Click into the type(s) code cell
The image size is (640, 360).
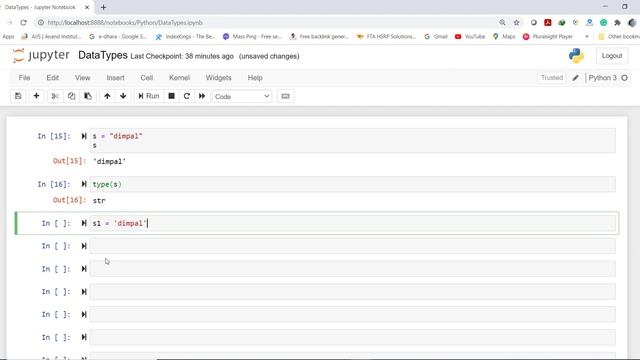pyautogui.click(x=352, y=184)
